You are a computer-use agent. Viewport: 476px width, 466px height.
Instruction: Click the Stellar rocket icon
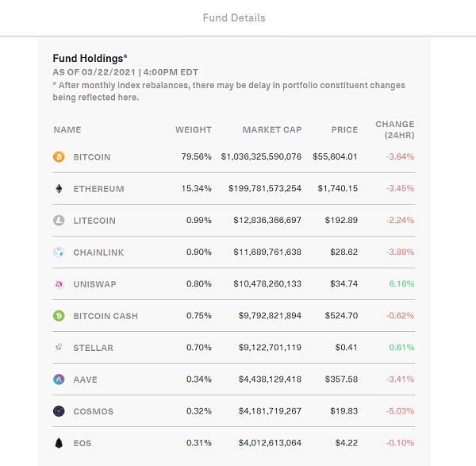tap(59, 348)
